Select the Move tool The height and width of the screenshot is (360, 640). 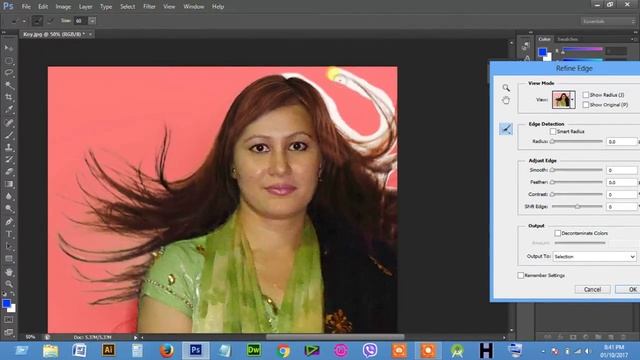[9, 48]
